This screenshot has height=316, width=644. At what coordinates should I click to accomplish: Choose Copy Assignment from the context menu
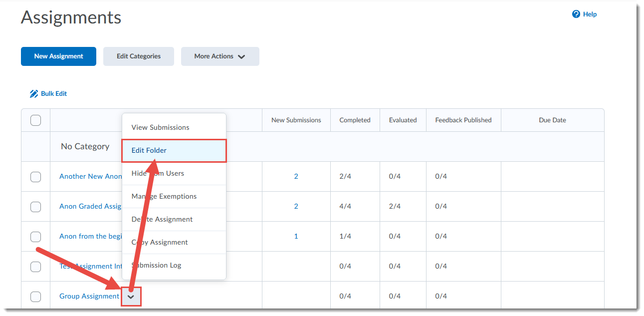click(159, 242)
